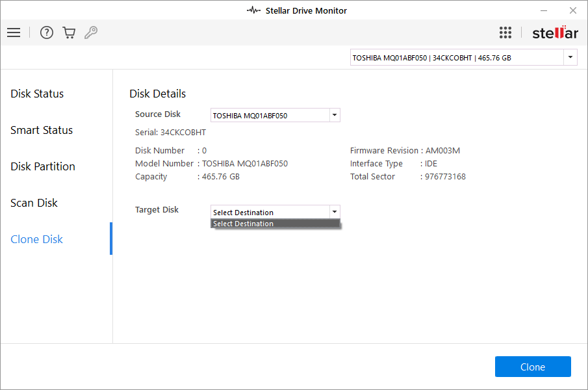Click the shopping cart buy icon
This screenshot has height=390, width=588.
pyautogui.click(x=69, y=32)
